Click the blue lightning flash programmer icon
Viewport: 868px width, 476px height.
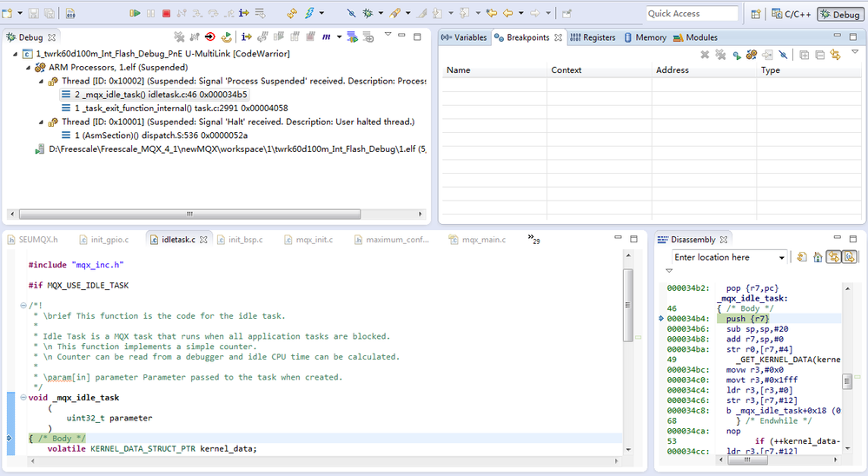309,13
